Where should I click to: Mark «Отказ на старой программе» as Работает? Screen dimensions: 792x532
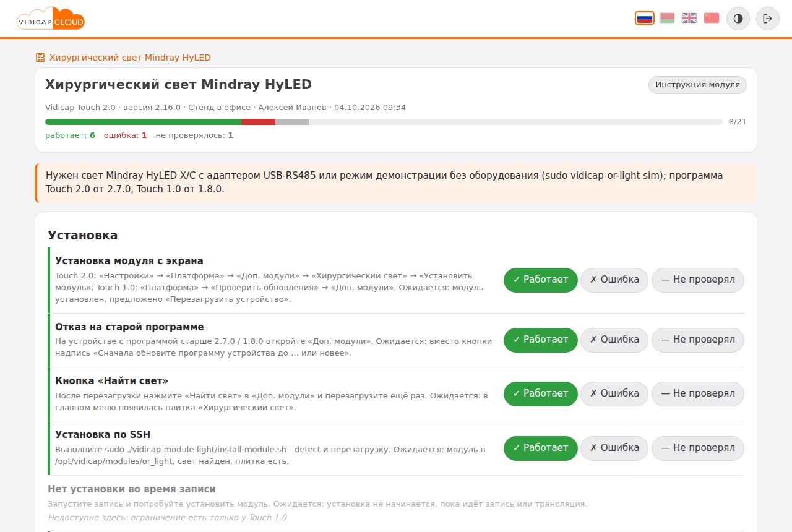(541, 340)
